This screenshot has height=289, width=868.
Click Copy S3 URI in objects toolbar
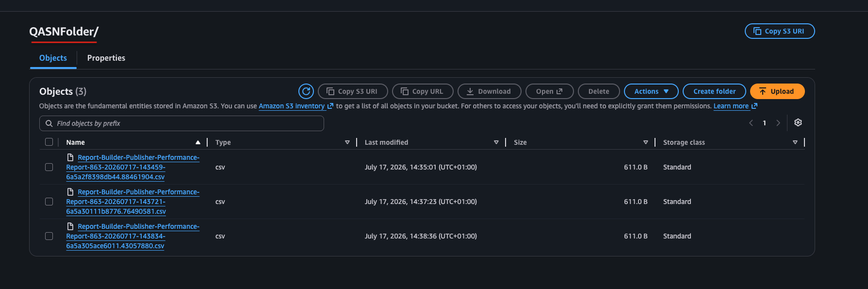tap(353, 91)
